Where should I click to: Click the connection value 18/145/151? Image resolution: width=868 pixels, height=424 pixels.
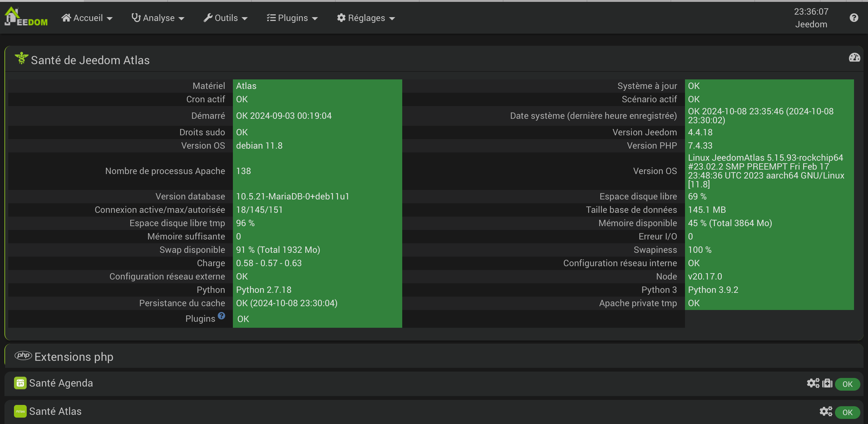coord(259,210)
